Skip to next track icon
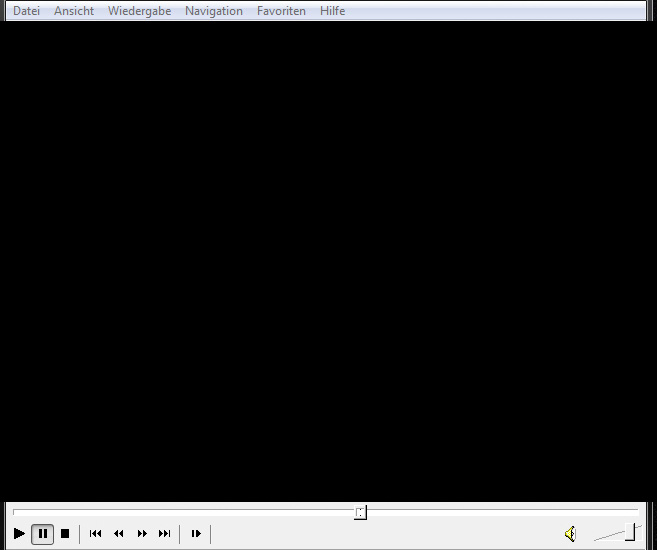657x550 pixels. [165, 534]
